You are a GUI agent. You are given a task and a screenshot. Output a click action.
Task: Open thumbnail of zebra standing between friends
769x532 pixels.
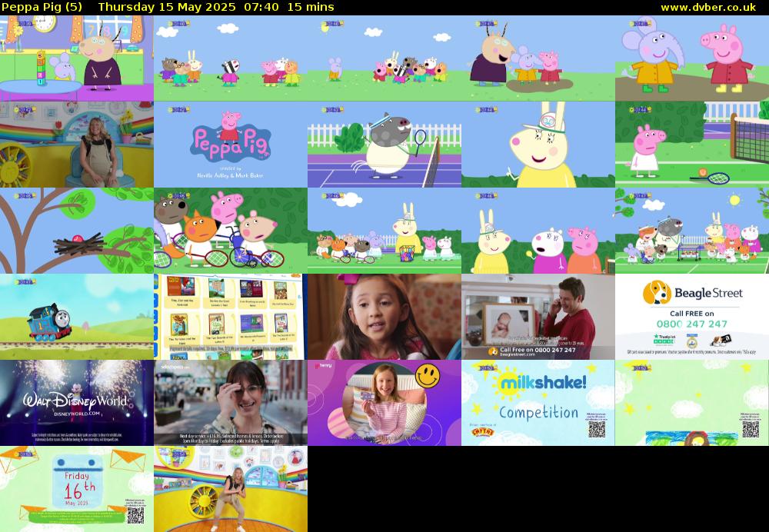[x=231, y=58]
